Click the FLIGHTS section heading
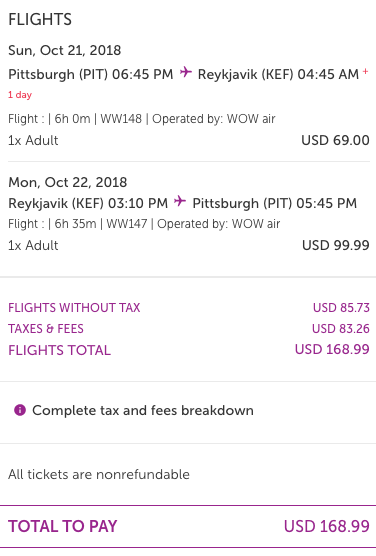 40,19
